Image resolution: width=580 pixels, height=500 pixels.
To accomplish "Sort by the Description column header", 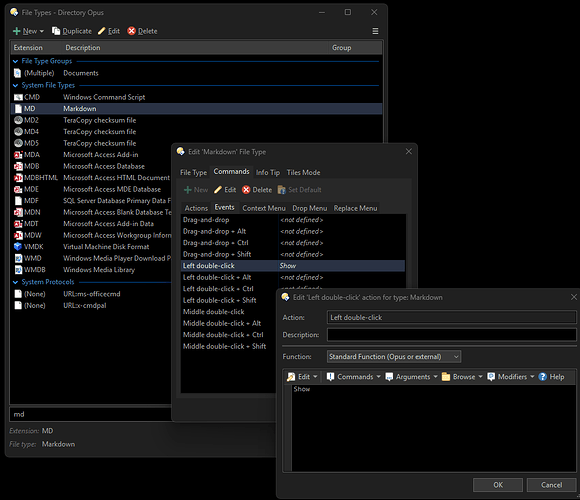I will (195, 48).
